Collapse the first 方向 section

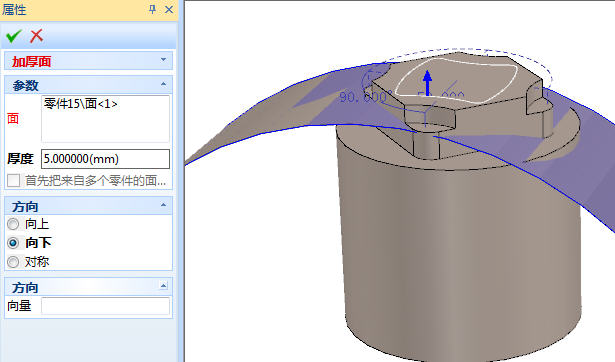[x=164, y=205]
